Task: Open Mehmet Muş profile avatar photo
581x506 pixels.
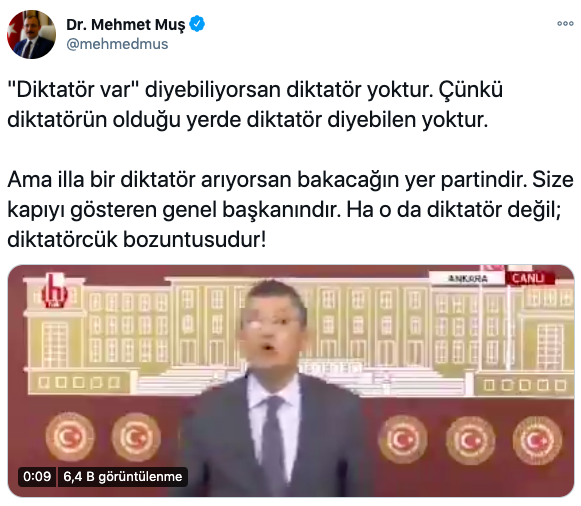Action: point(31,34)
